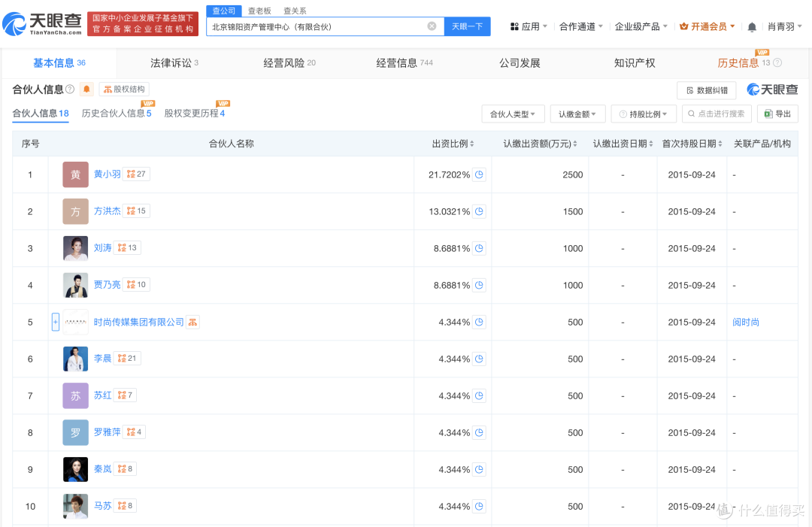Expand the 时尚传媒集团有限公司 row plus button

[56, 322]
